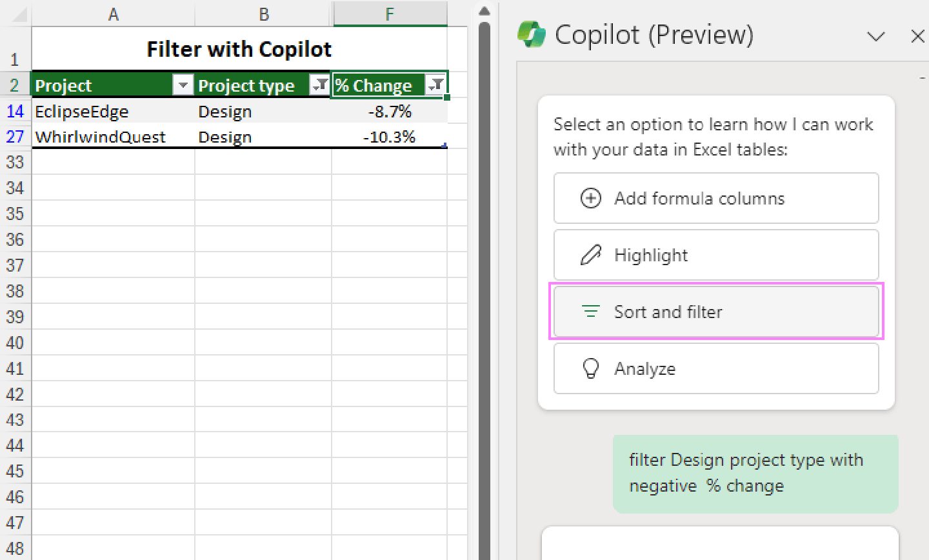The height and width of the screenshot is (560, 929).
Task: Choose the Add formula columns option
Action: (x=716, y=198)
